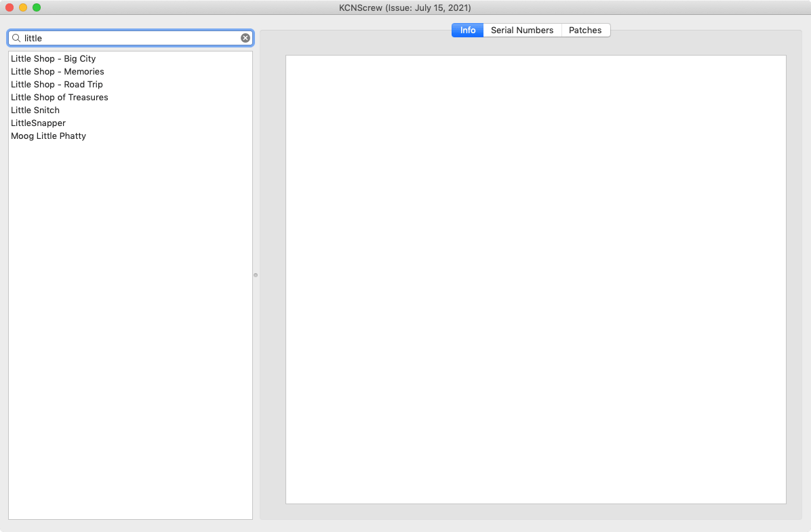Click into the search field containing "little"
Image resolution: width=811 pixels, height=532 pixels.
(129, 38)
